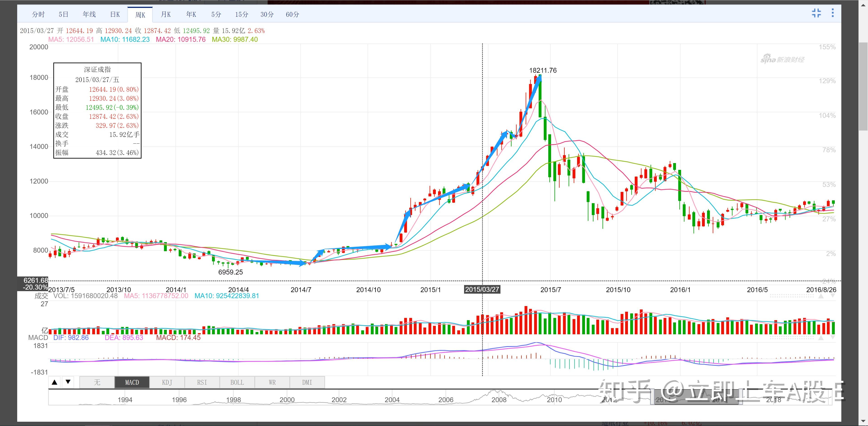Select the 5分 interval tab
868x426 pixels.
216,14
